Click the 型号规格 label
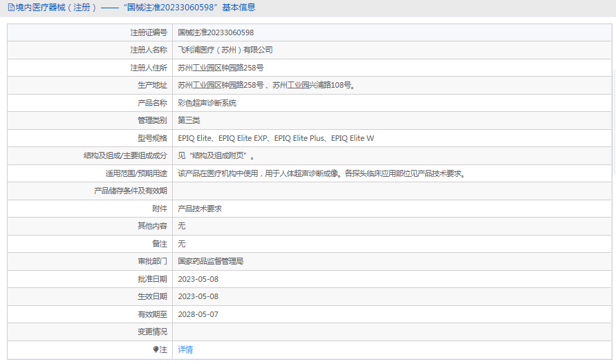This screenshot has width=616, height=364. coord(152,138)
